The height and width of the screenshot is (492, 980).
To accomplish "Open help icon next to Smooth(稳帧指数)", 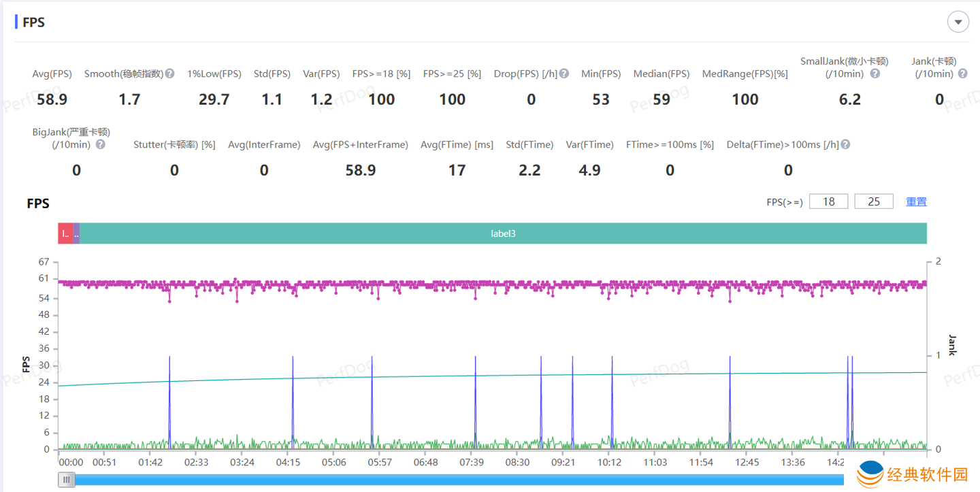I will (x=169, y=73).
